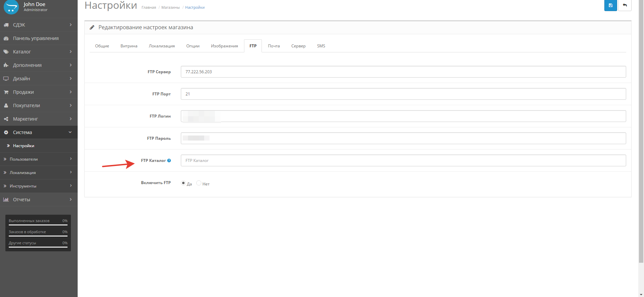Image resolution: width=644 pixels, height=297 pixels.
Task: Click the page vertical scrollbar
Action: pos(641,131)
